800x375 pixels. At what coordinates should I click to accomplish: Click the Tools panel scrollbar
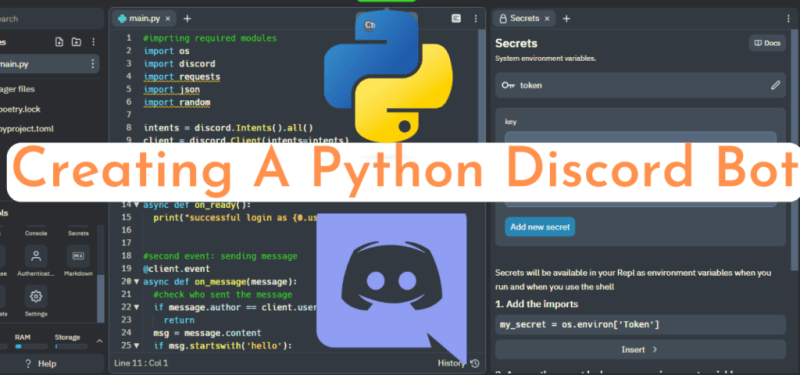(101, 298)
